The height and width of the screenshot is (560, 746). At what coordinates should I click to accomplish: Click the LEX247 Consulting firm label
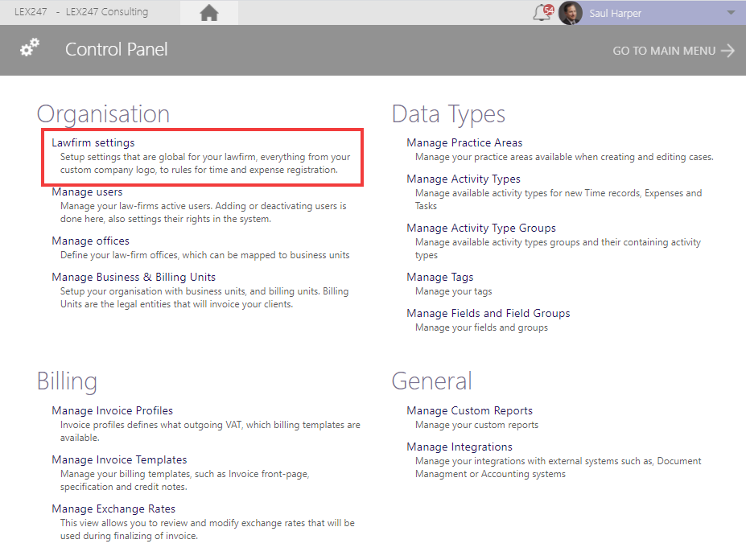pyautogui.click(x=107, y=12)
